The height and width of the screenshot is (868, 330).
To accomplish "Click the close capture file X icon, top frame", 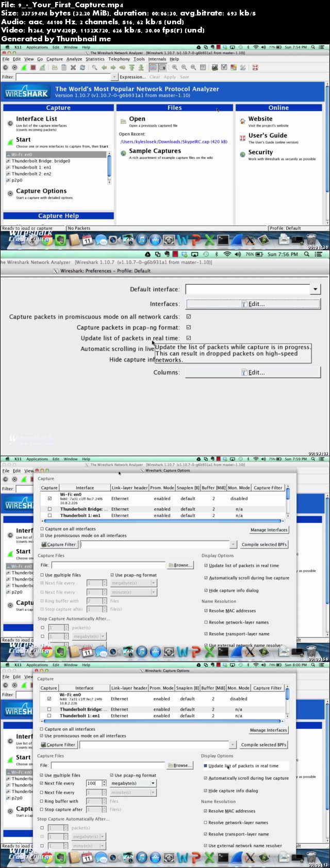I will point(73,68).
